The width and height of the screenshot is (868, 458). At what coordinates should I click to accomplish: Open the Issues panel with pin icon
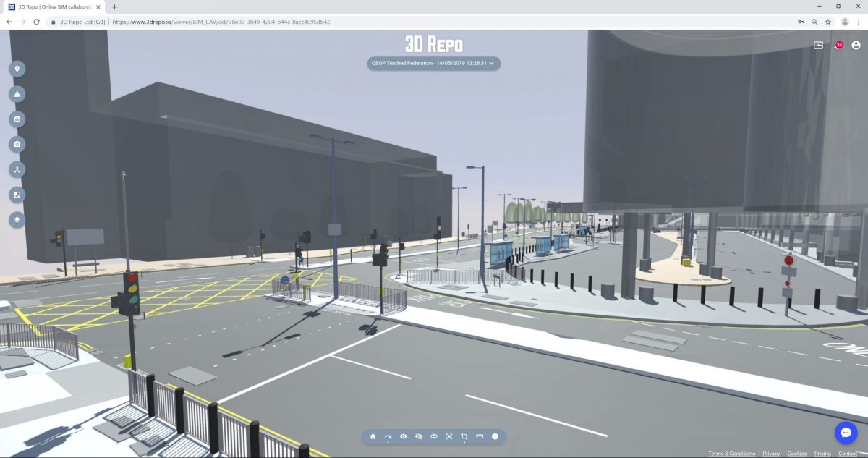point(17,69)
